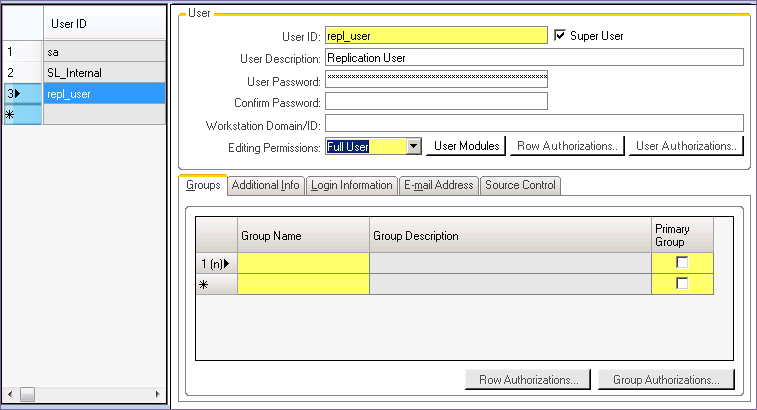Focus the Confirm Password field

coord(436,101)
